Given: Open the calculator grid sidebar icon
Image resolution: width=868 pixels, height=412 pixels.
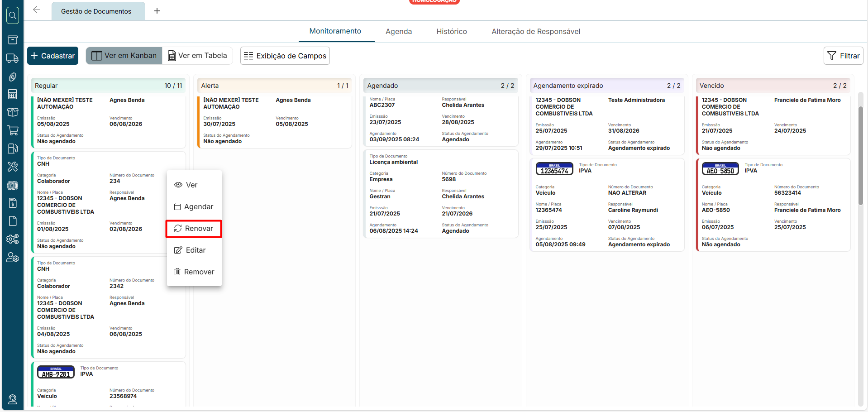Looking at the screenshot, I should [x=13, y=94].
